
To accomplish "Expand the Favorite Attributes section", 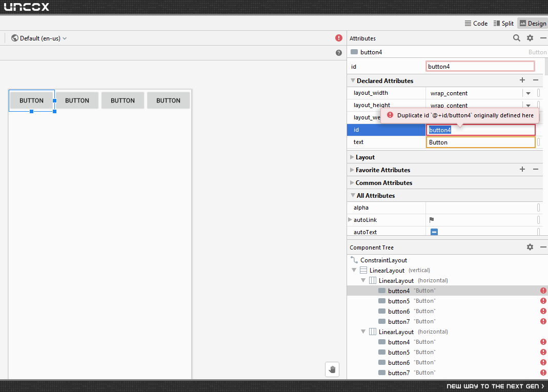I will click(x=352, y=170).
